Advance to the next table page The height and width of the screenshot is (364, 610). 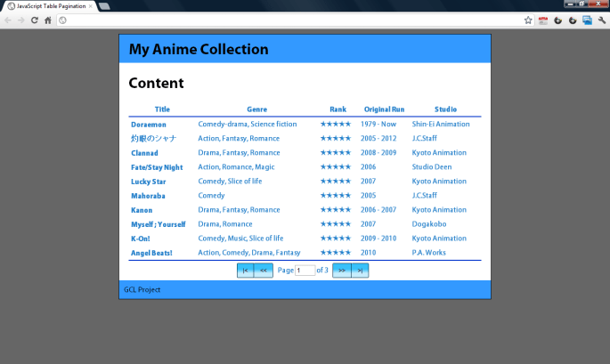[342, 270]
